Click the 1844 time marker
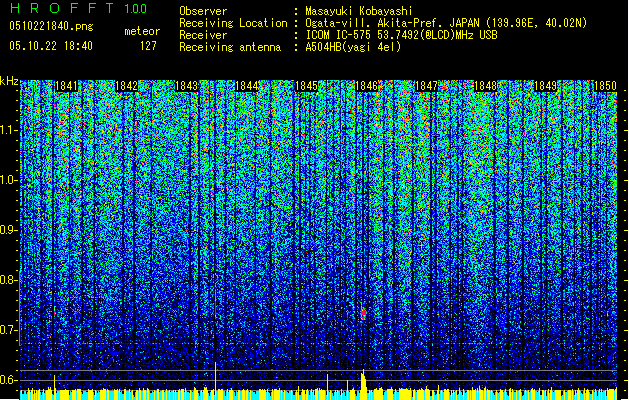 click(x=247, y=86)
